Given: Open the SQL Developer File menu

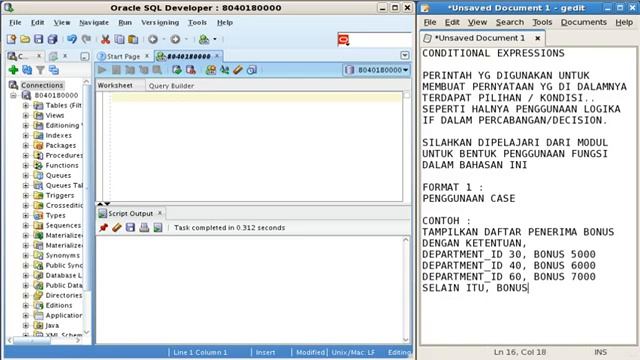Looking at the screenshot, I should pyautogui.click(x=15, y=22).
